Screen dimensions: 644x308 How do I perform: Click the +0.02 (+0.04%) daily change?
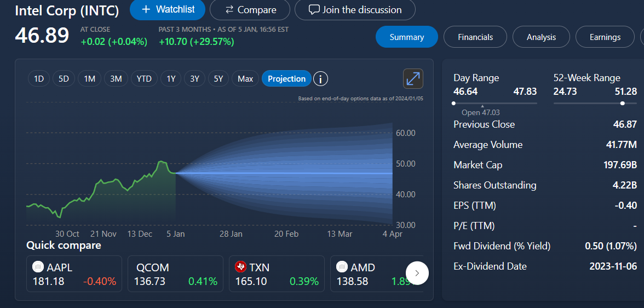click(114, 42)
